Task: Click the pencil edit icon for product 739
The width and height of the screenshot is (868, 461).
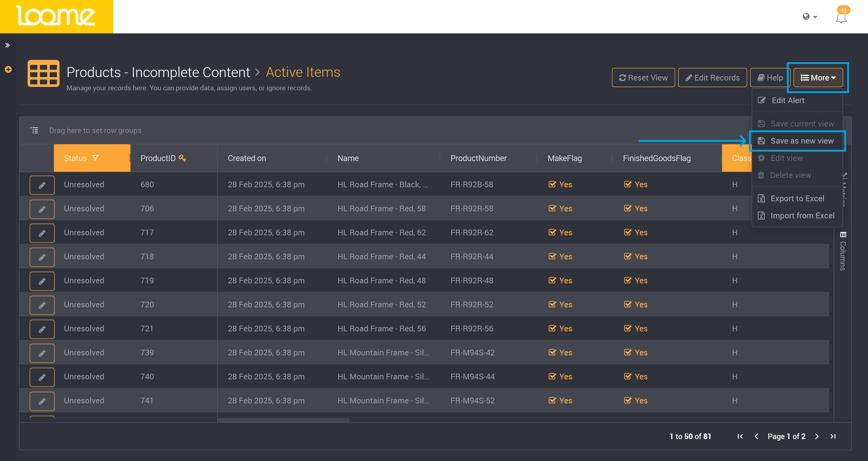Action: pos(42,353)
